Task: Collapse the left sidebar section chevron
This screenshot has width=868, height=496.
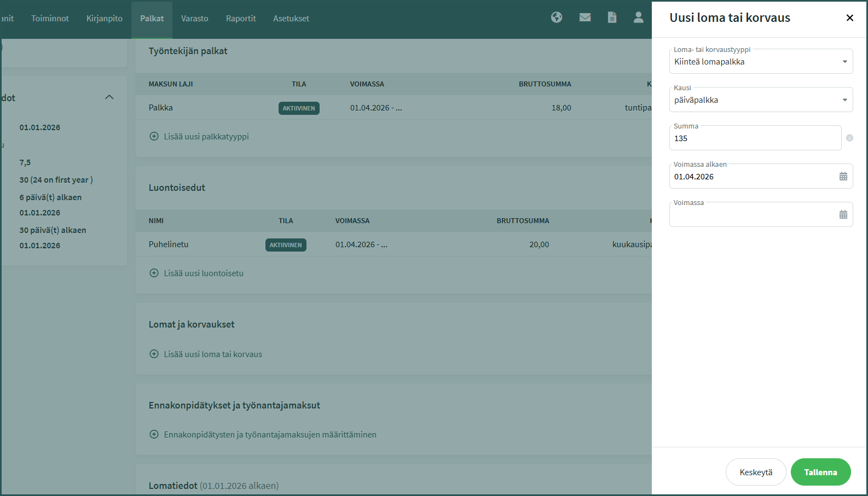Action: [109, 97]
